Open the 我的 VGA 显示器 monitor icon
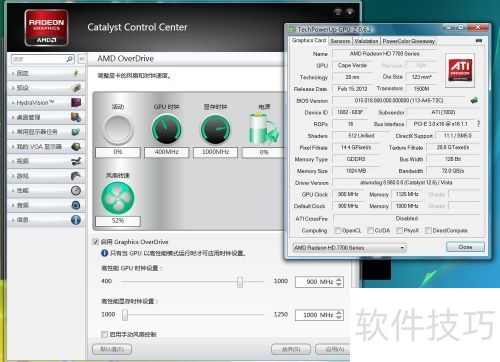Image resolution: width=500 pixels, height=362 pixels. (76, 146)
